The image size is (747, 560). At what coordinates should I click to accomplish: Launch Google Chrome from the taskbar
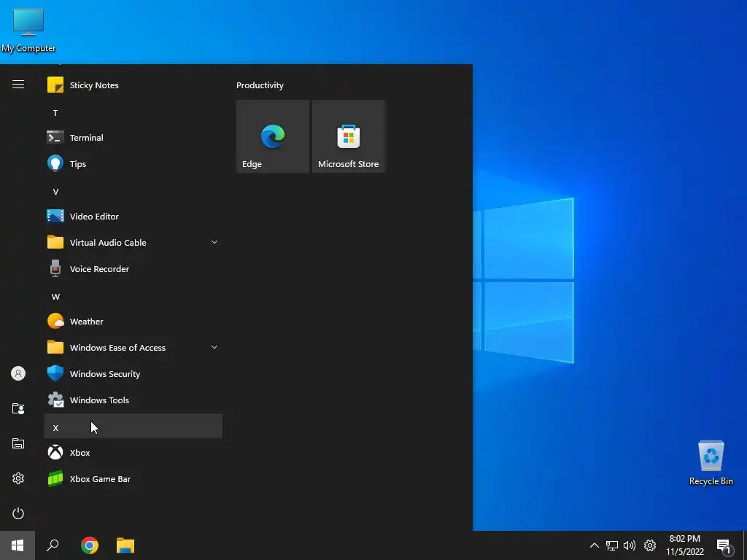[x=90, y=545]
